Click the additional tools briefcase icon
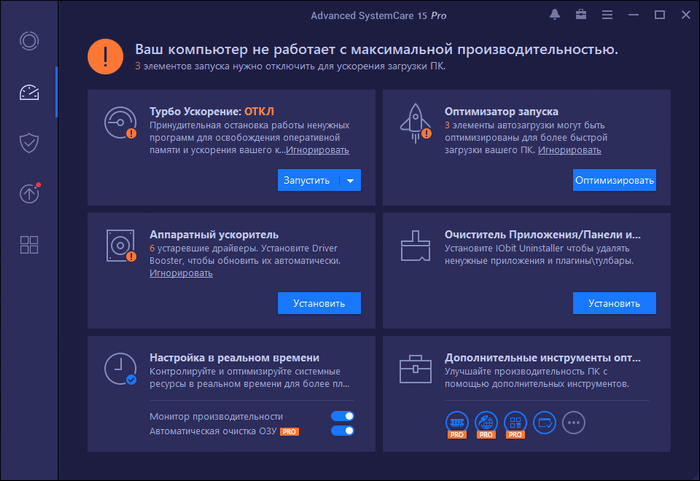Screen dimensions: 700x481 coord(415,369)
